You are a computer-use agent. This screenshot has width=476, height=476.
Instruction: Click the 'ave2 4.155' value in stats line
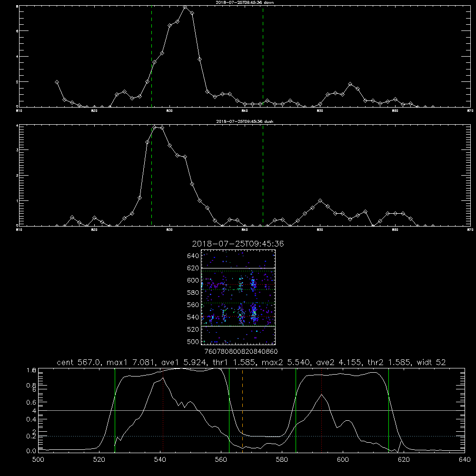[x=339, y=362]
